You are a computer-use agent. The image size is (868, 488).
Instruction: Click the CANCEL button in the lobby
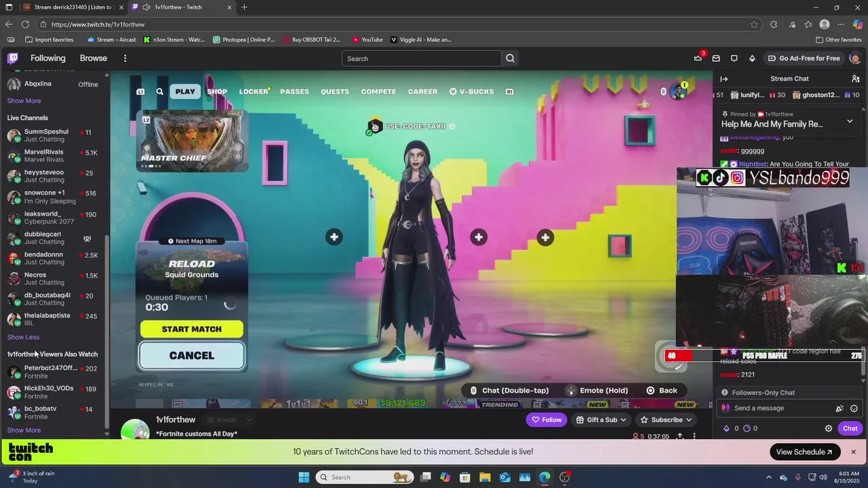pos(192,355)
